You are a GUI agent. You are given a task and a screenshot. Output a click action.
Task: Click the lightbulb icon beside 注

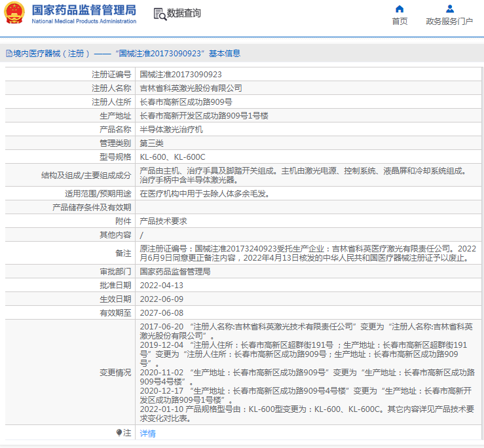[x=119, y=433]
